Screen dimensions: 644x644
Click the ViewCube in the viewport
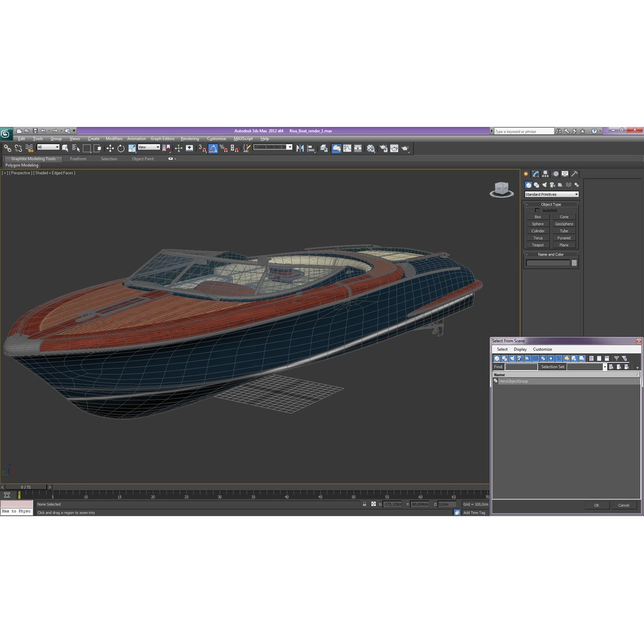501,190
